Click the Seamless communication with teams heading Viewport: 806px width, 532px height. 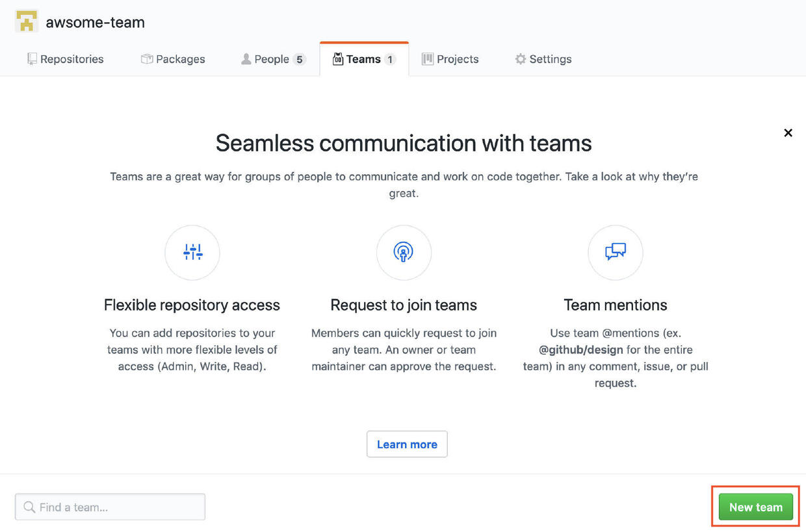[x=404, y=143]
